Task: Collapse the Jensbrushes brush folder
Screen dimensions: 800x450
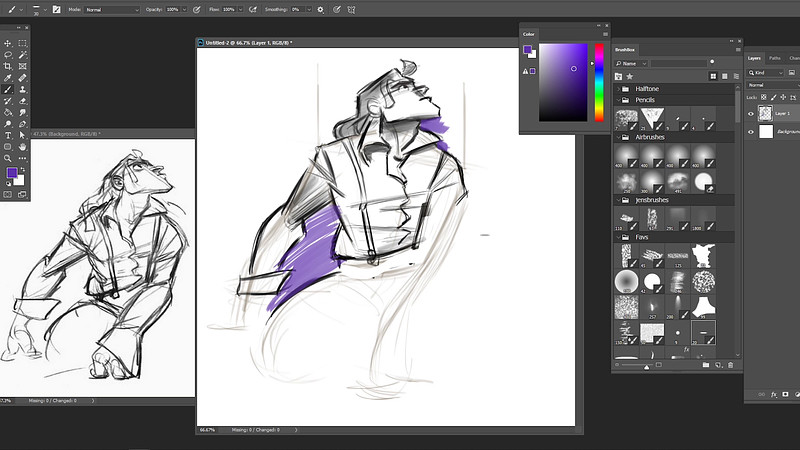Action: coord(619,200)
